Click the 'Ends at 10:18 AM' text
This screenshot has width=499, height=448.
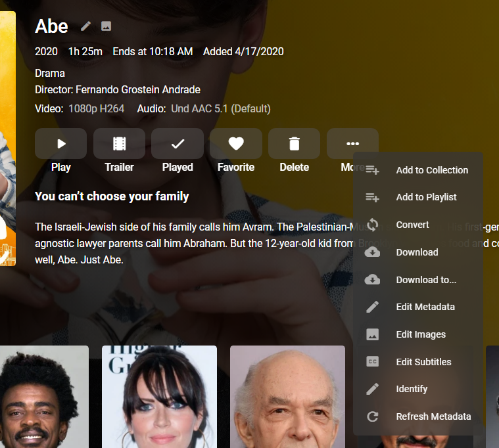click(153, 51)
